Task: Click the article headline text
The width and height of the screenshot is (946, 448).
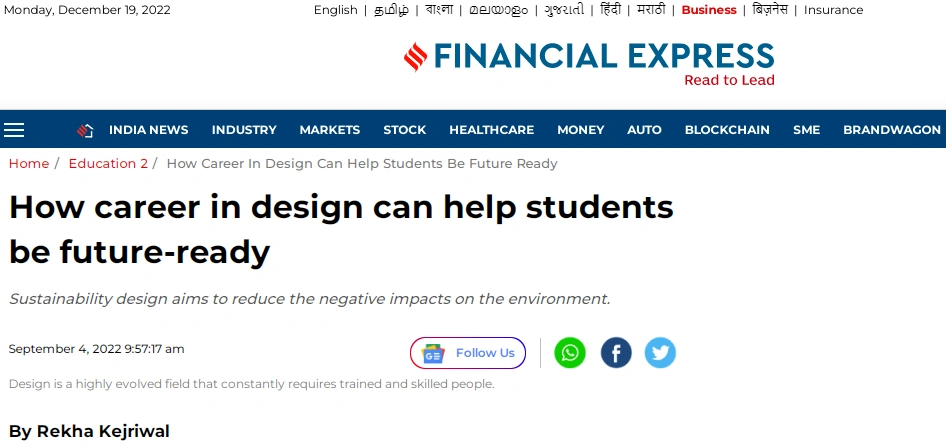Action: pyautogui.click(x=341, y=229)
